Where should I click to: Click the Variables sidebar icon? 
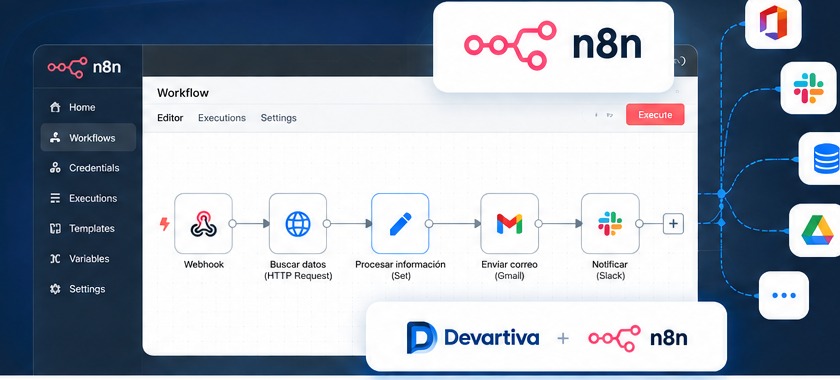coord(55,259)
